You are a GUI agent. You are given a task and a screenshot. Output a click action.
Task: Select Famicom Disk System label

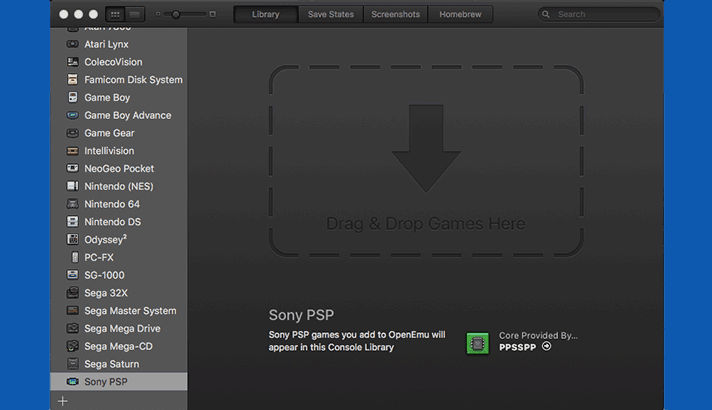134,79
